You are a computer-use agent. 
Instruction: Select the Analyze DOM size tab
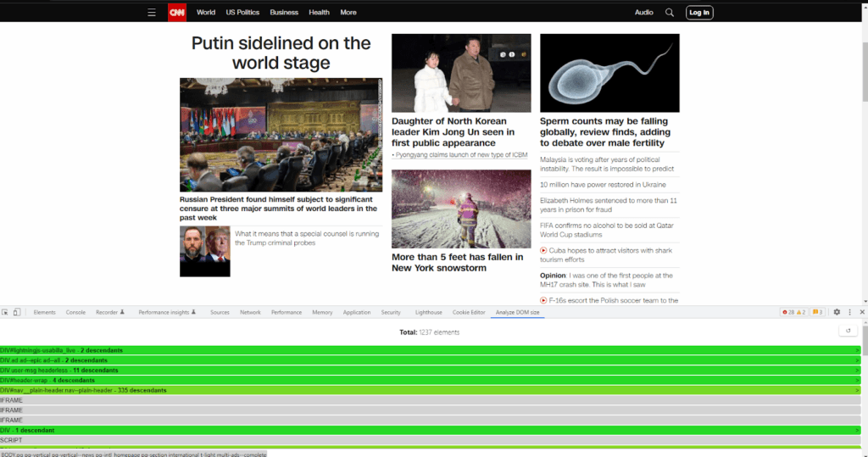(x=517, y=312)
